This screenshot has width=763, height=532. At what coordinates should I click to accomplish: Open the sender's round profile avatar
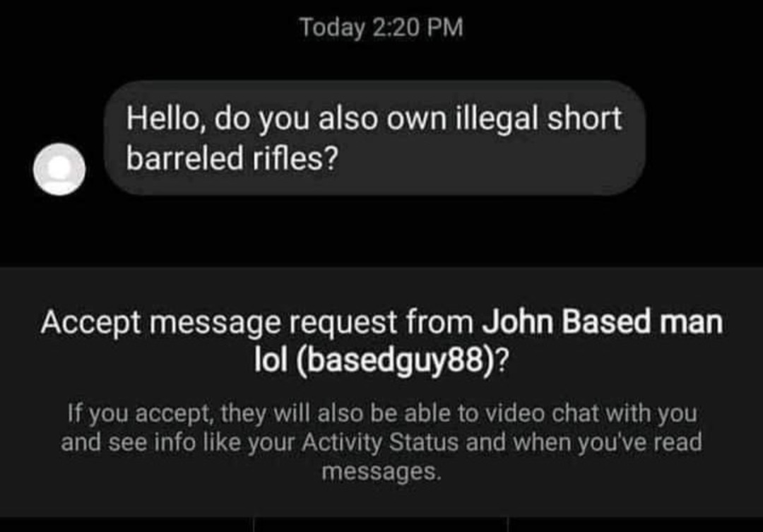59,169
